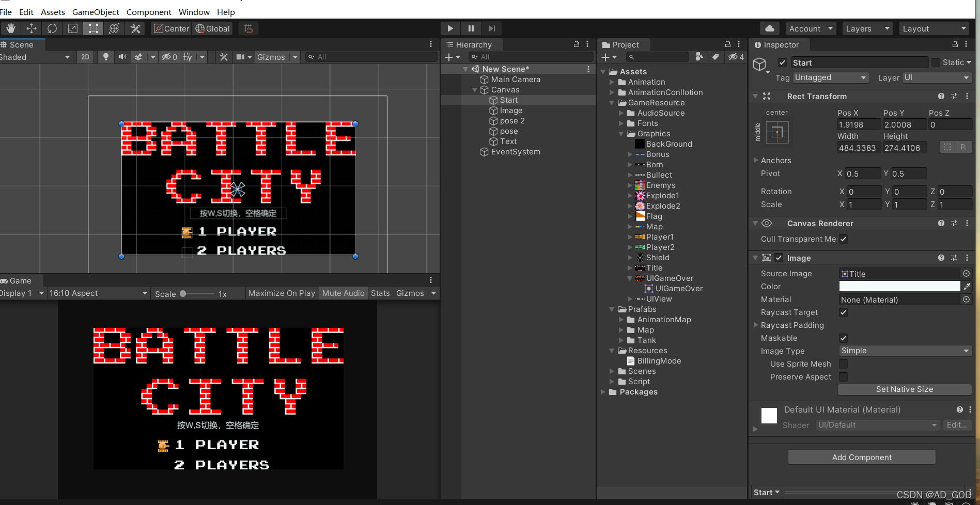Toggle Maskable checkbox
The width and height of the screenshot is (980, 505).
tap(843, 338)
